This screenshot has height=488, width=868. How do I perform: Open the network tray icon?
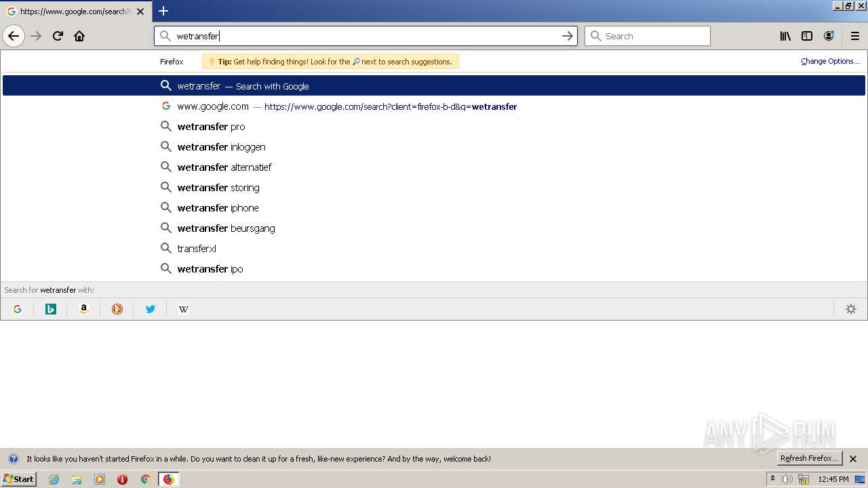tap(804, 479)
